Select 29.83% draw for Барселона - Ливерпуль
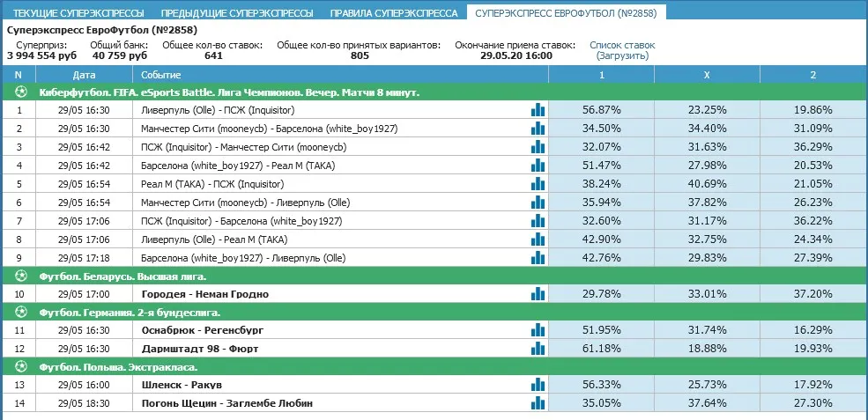The image size is (868, 420). click(x=707, y=258)
